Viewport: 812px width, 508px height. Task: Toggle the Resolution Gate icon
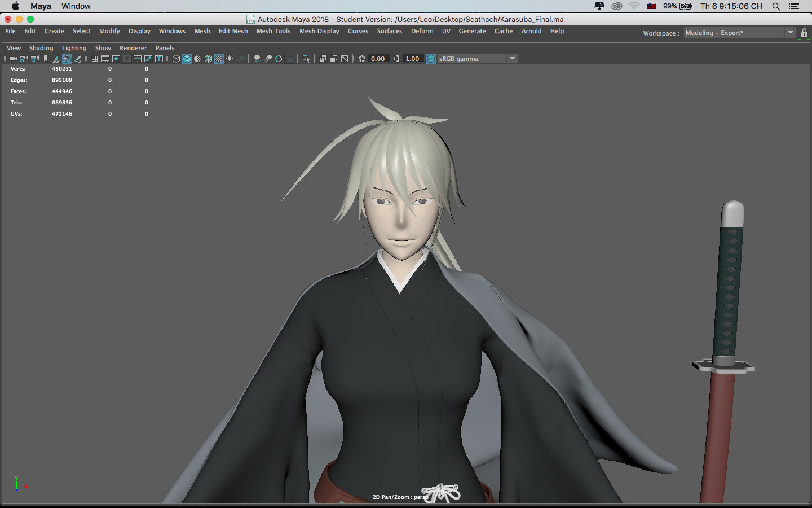pyautogui.click(x=116, y=59)
